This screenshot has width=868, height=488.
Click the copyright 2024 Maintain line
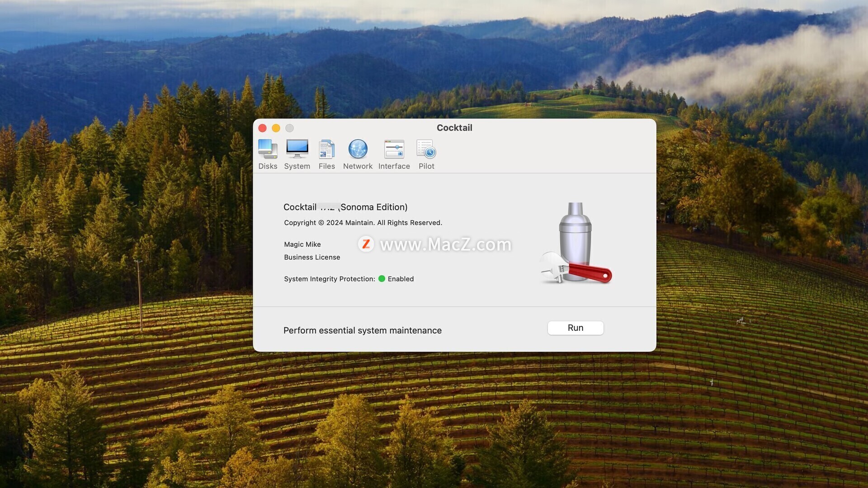363,223
